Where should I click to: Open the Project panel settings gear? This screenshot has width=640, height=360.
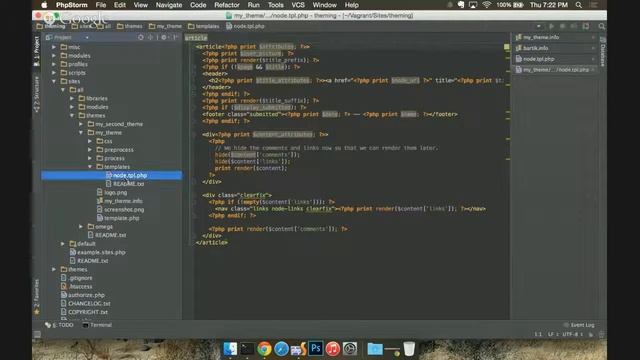pyautogui.click(x=164, y=37)
